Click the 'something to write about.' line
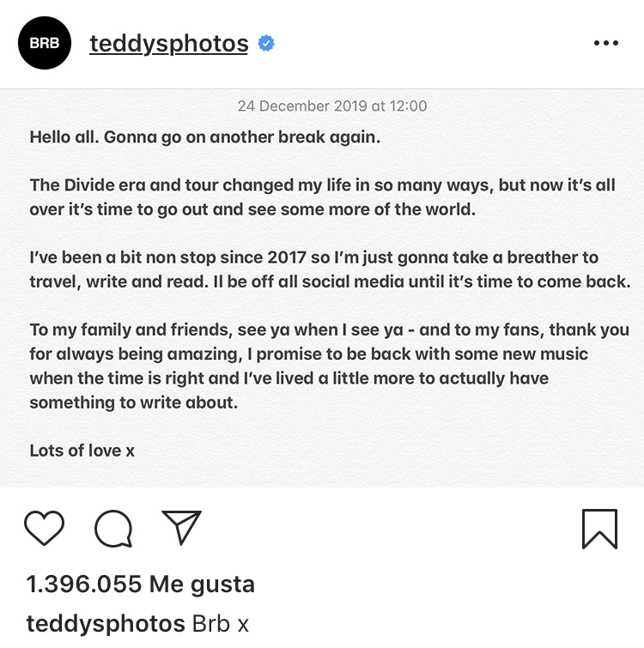Viewport: 644px width, 648px height. (133, 403)
